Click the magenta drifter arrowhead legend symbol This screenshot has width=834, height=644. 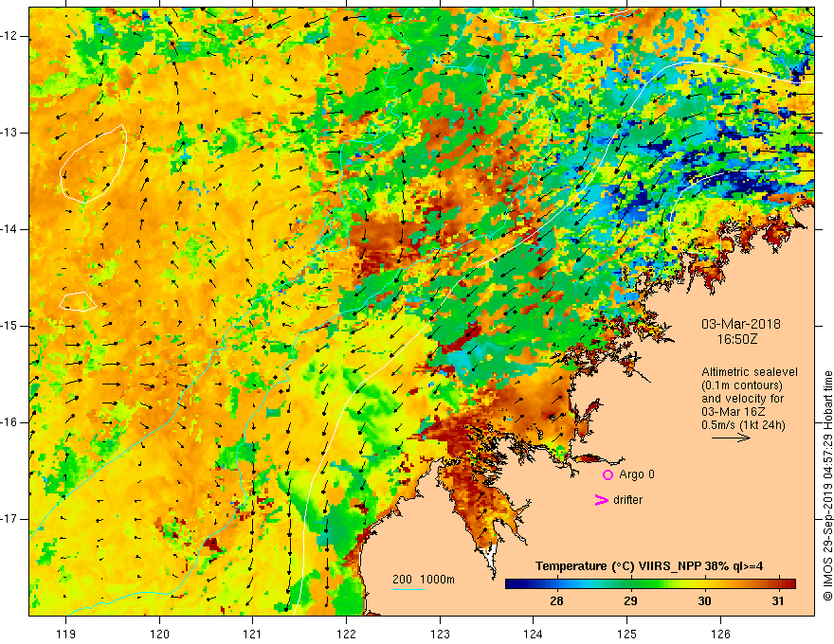pos(601,500)
